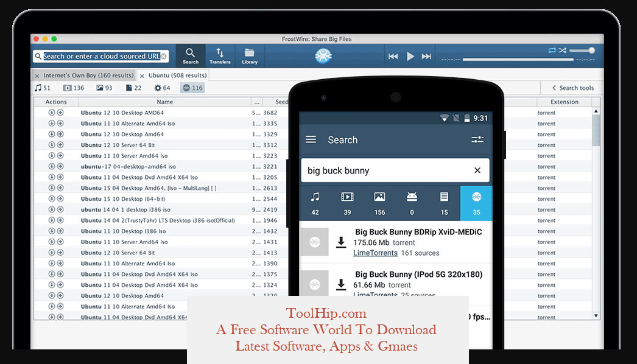Click the FrostWire logo in toolbar

[x=323, y=55]
